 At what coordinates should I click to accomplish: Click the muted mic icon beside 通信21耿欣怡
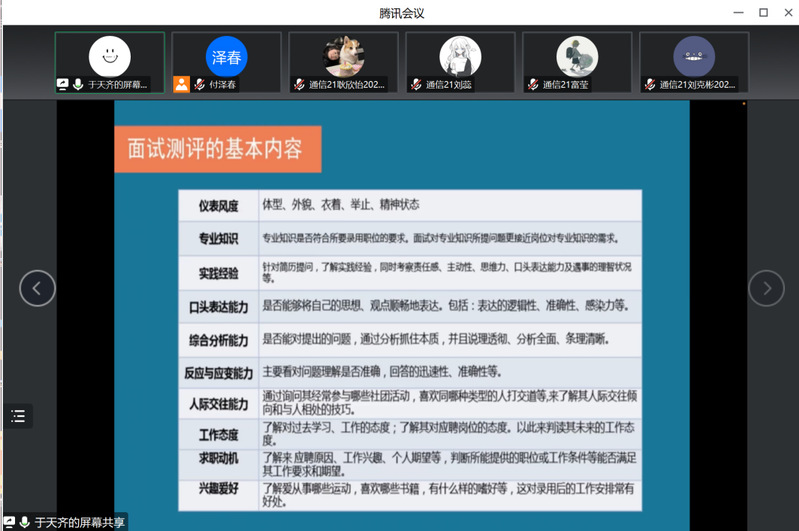click(x=299, y=85)
